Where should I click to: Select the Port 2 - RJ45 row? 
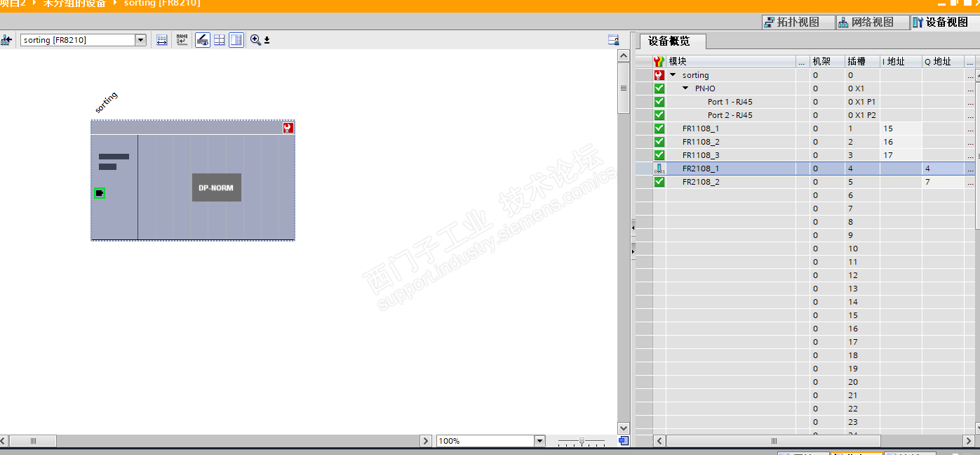(x=805, y=115)
